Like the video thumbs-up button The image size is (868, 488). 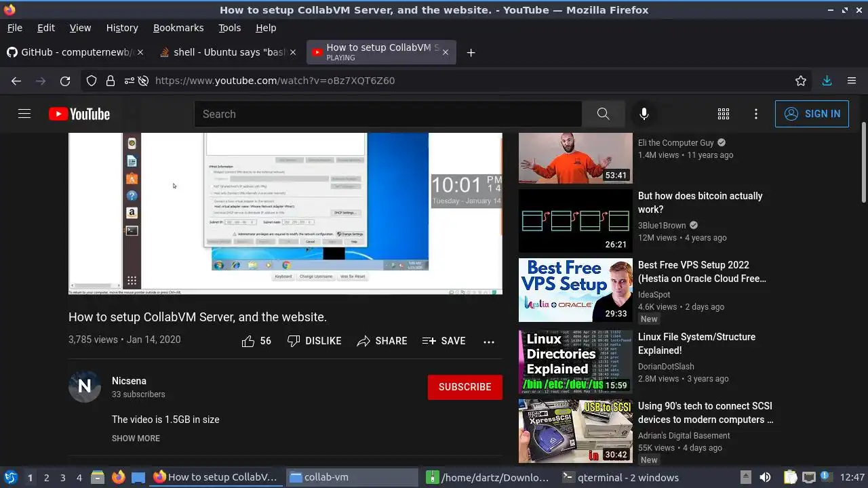pyautogui.click(x=256, y=341)
